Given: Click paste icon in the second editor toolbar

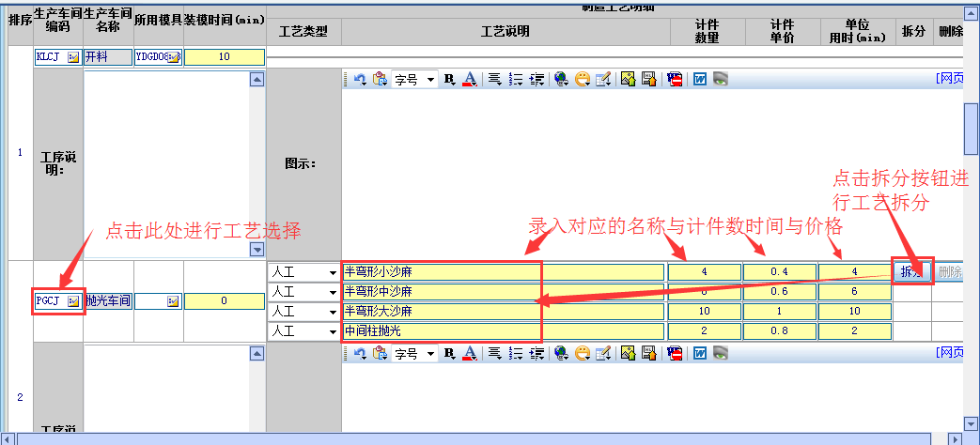Looking at the screenshot, I should point(380,354).
